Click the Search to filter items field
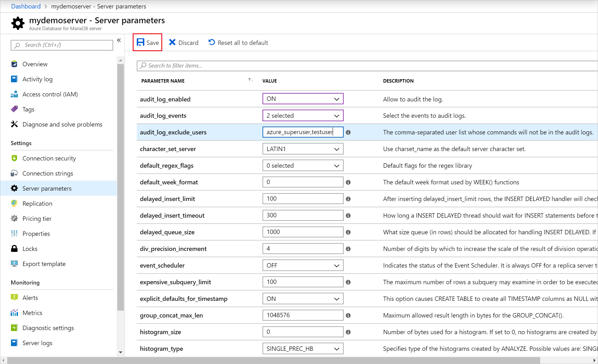The height and width of the screenshot is (364, 598). (367, 66)
